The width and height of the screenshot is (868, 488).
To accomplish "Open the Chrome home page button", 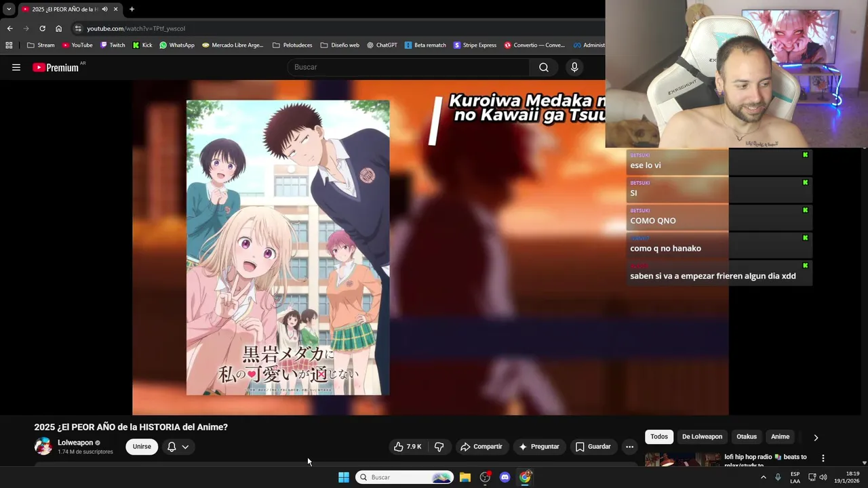I will pyautogui.click(x=59, y=28).
